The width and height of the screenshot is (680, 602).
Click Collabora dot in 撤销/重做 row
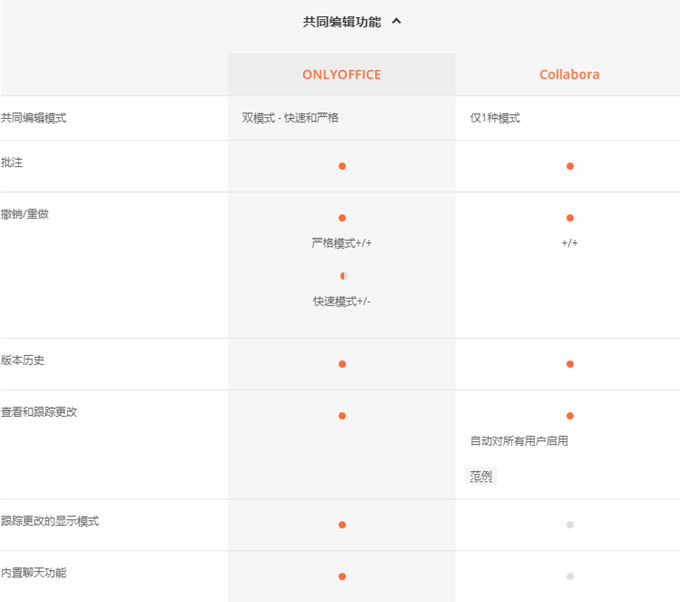tap(570, 218)
